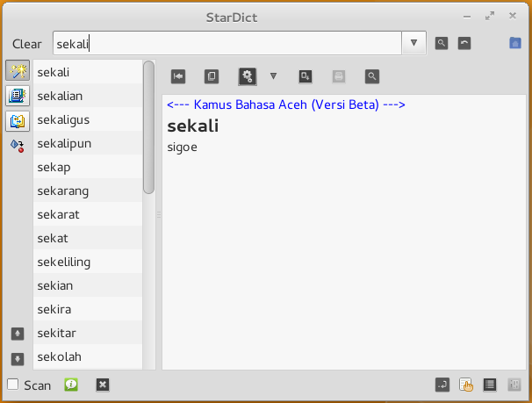Screen dimensions: 532x403
Task: Enable the Scan checkbox
Action: 13,385
